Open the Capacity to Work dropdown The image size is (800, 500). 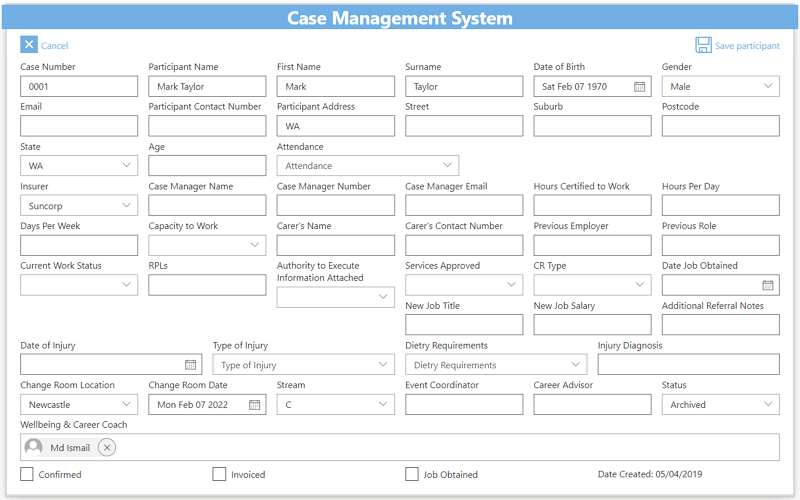(x=207, y=245)
